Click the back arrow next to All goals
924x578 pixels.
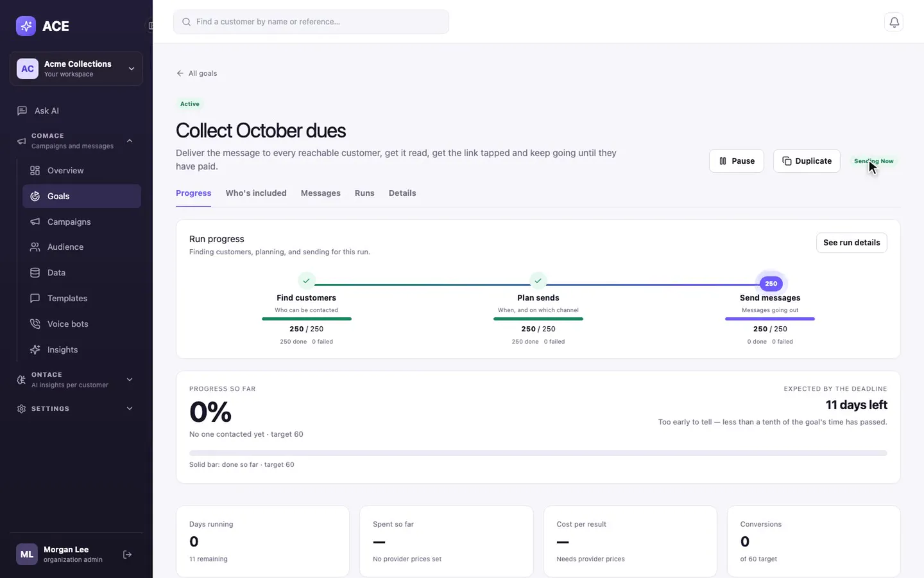pos(180,73)
